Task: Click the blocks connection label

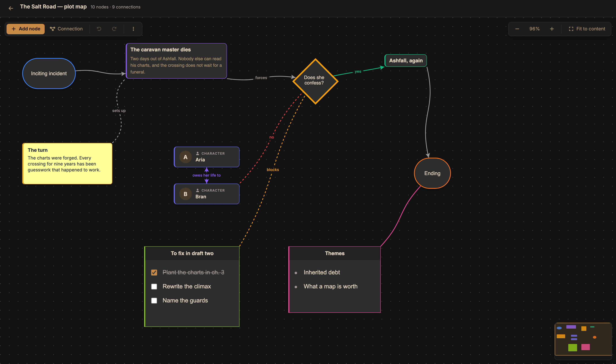Action: 273,169
